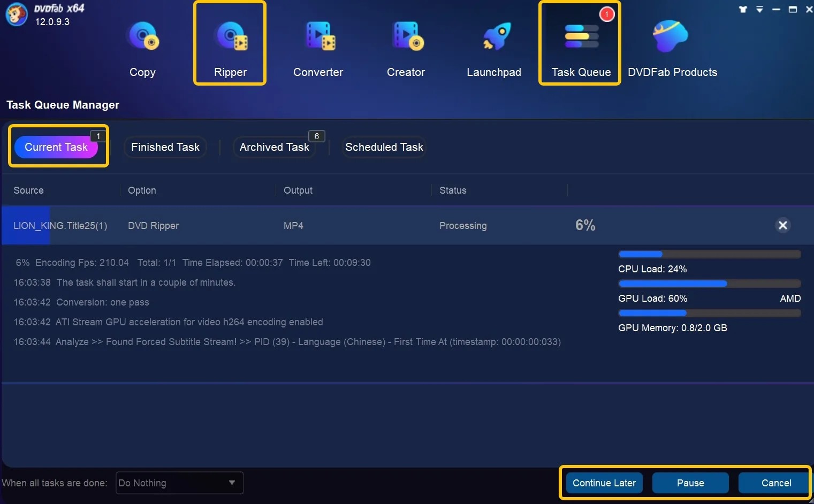Screen dimensions: 814x504
Task: Open the Ripper module
Action: pyautogui.click(x=230, y=49)
